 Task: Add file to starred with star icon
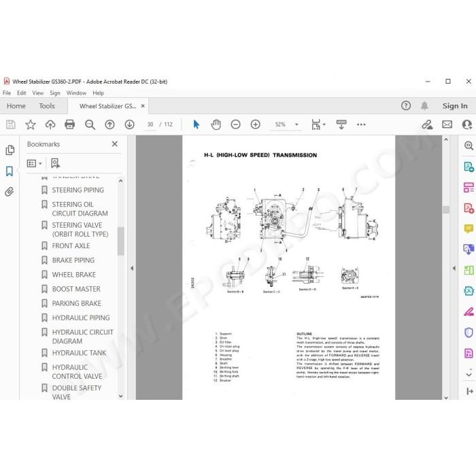coord(31,124)
